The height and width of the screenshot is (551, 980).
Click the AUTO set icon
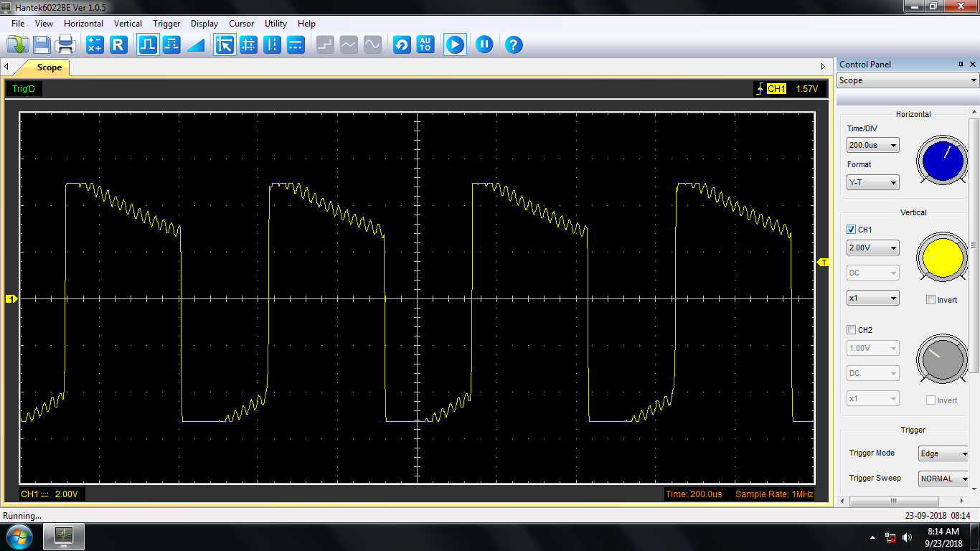425,44
